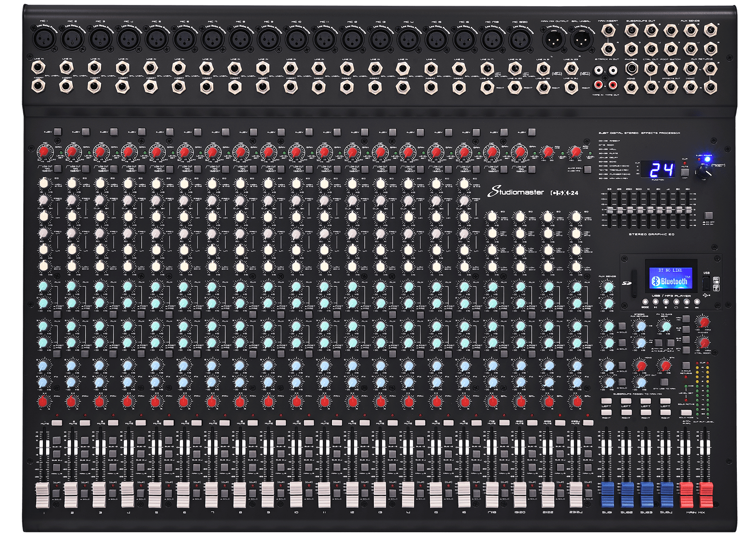756x552 pixels.
Task: Adjust the 1K graphic EQ slider
Action: coord(649,210)
